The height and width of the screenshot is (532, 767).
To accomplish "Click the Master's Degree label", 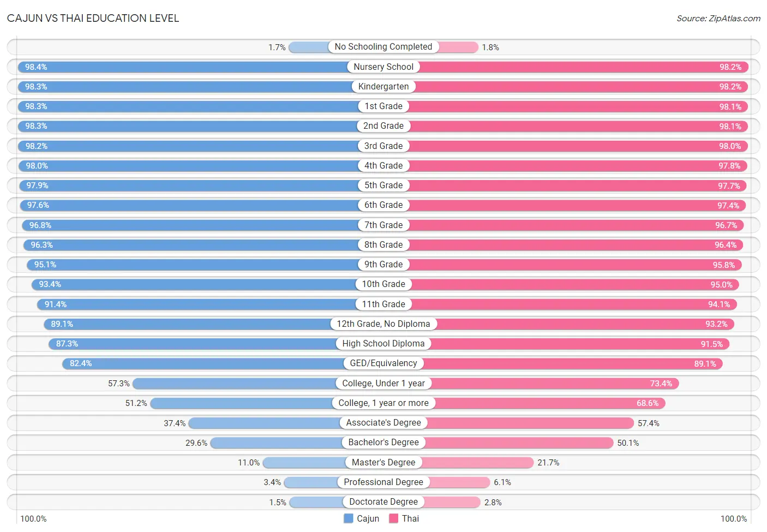I will coord(383,462).
